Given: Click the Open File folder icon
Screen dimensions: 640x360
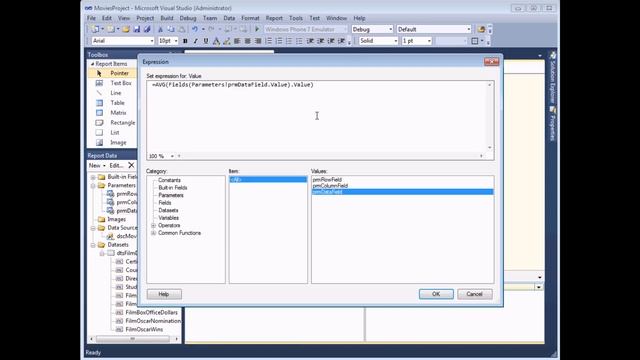Looking at the screenshot, I should pyautogui.click(x=126, y=29).
